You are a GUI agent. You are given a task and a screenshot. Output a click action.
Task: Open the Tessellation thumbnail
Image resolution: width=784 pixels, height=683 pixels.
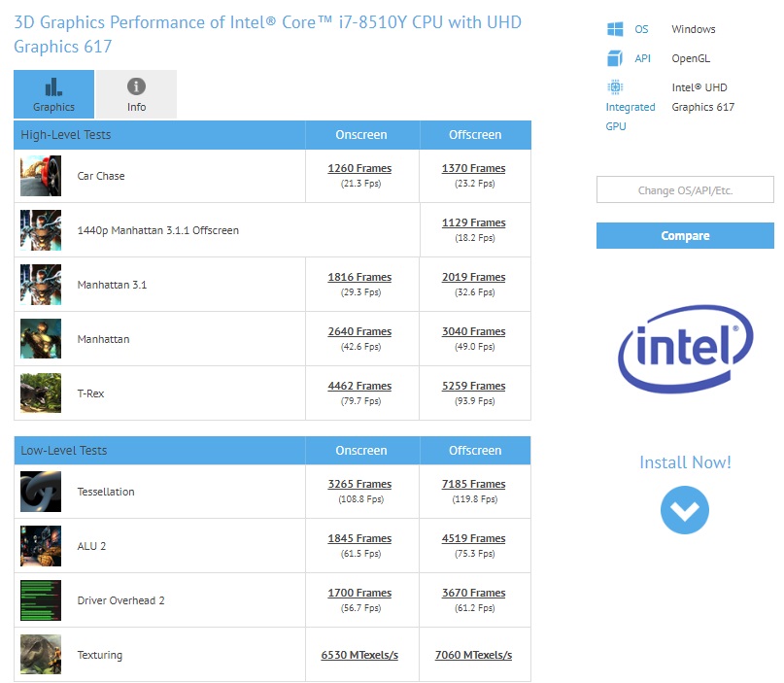coord(41,492)
